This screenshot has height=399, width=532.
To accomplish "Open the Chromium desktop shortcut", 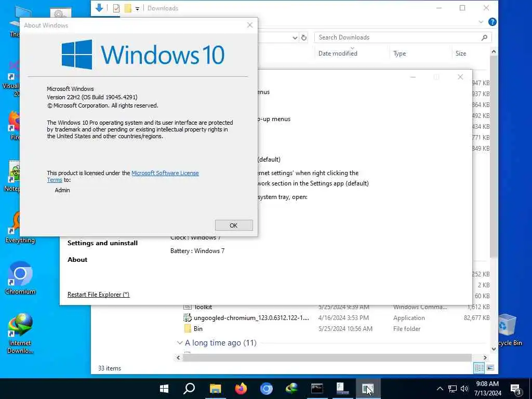I will [x=20, y=277].
